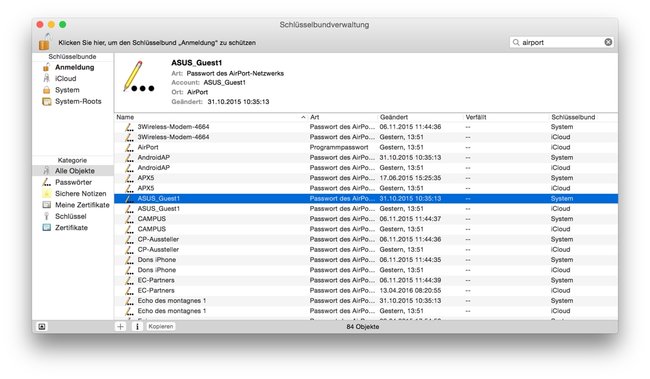The image size is (650, 379).
Task: Sort the list by the Art column
Action: click(x=343, y=117)
